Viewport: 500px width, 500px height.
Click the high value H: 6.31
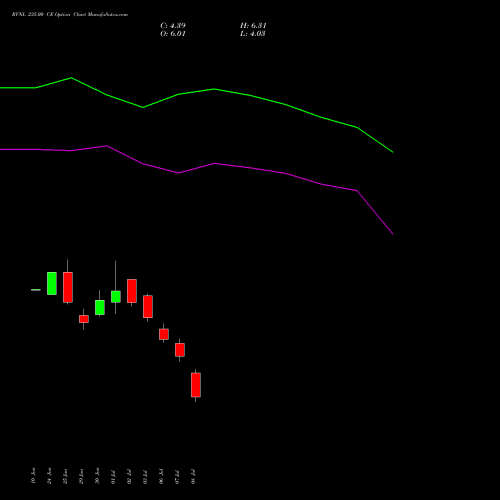[253, 26]
